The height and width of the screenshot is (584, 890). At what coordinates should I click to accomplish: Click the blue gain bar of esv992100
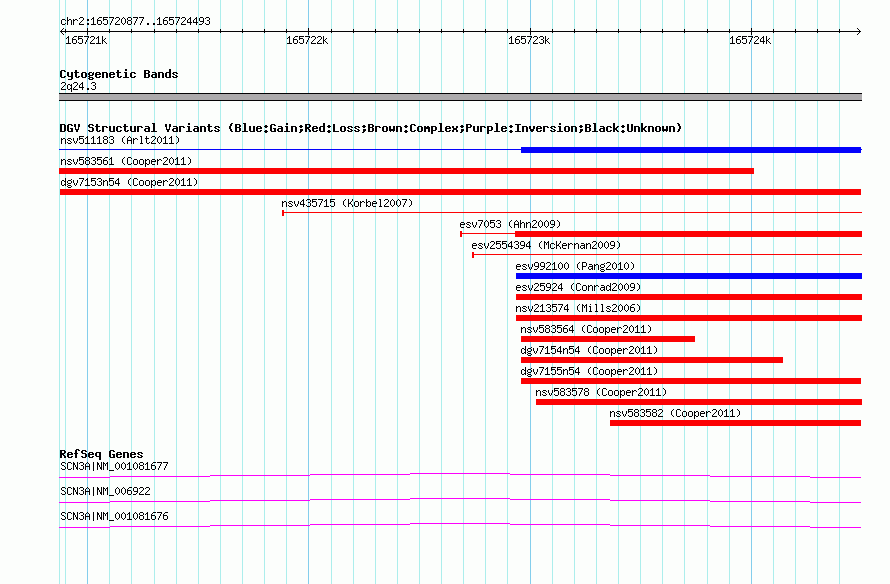689,276
